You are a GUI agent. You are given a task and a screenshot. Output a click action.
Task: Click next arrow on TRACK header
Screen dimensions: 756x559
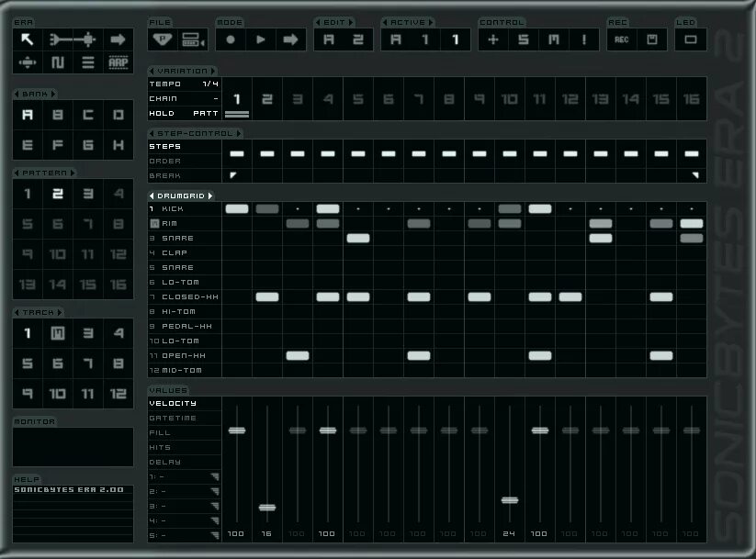(x=60, y=312)
